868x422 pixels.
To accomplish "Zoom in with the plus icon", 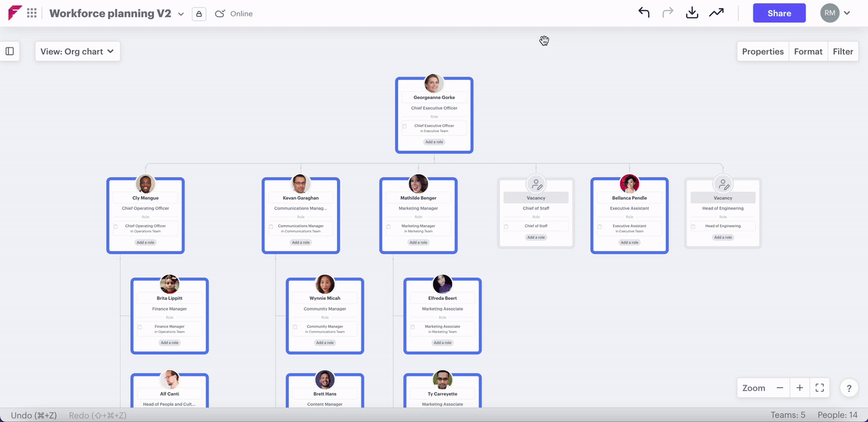I will click(800, 388).
